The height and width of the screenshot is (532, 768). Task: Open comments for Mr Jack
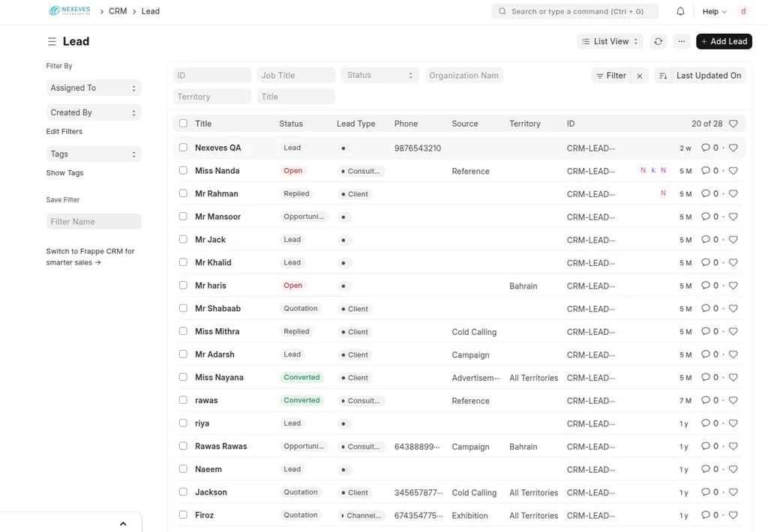(709, 239)
